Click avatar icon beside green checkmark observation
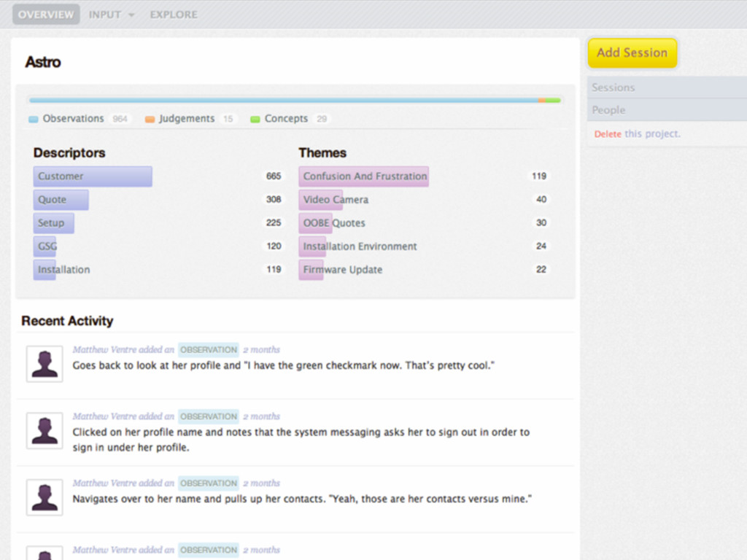The width and height of the screenshot is (747, 560). click(x=44, y=364)
